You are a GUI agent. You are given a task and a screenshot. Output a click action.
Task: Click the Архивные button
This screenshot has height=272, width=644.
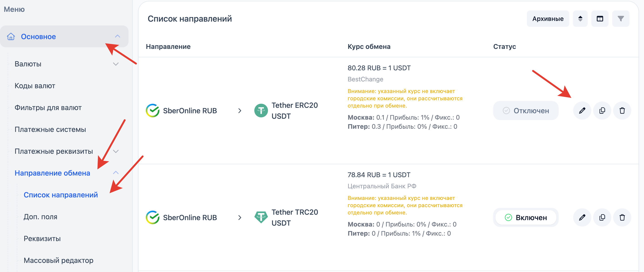[x=547, y=18]
